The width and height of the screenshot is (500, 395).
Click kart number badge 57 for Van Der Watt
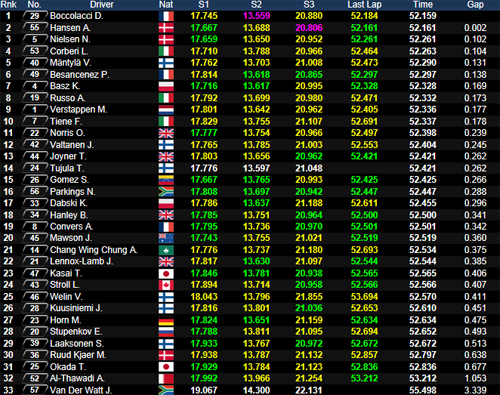click(35, 390)
